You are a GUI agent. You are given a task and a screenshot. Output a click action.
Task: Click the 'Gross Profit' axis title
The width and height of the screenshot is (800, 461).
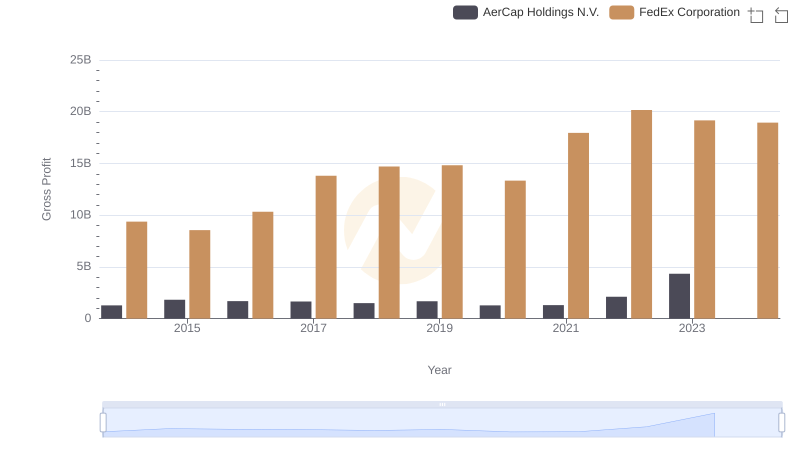(x=46, y=189)
